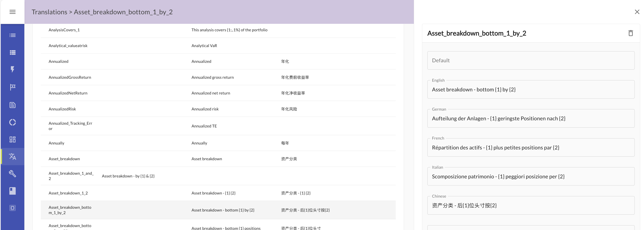This screenshot has width=644, height=230.
Task: Open the wrench tools sidebar icon
Action: (x=12, y=174)
